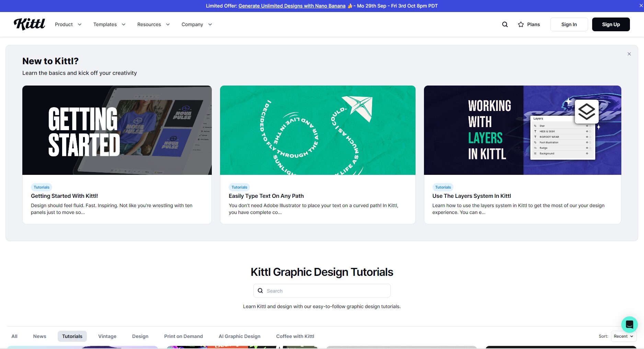Select the Tutorials category tab
This screenshot has width=644, height=349.
(x=72, y=336)
